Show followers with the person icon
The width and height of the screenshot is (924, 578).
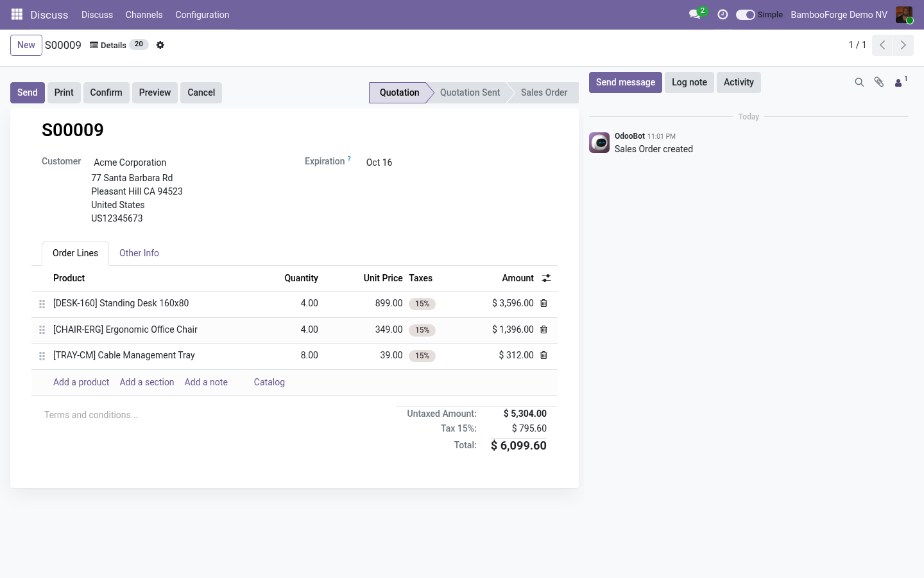tap(901, 82)
